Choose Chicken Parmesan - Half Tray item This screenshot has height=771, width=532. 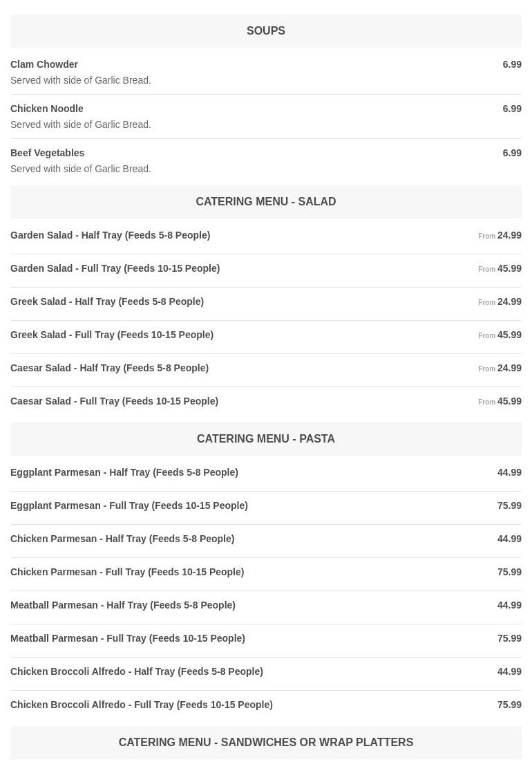coord(122,539)
